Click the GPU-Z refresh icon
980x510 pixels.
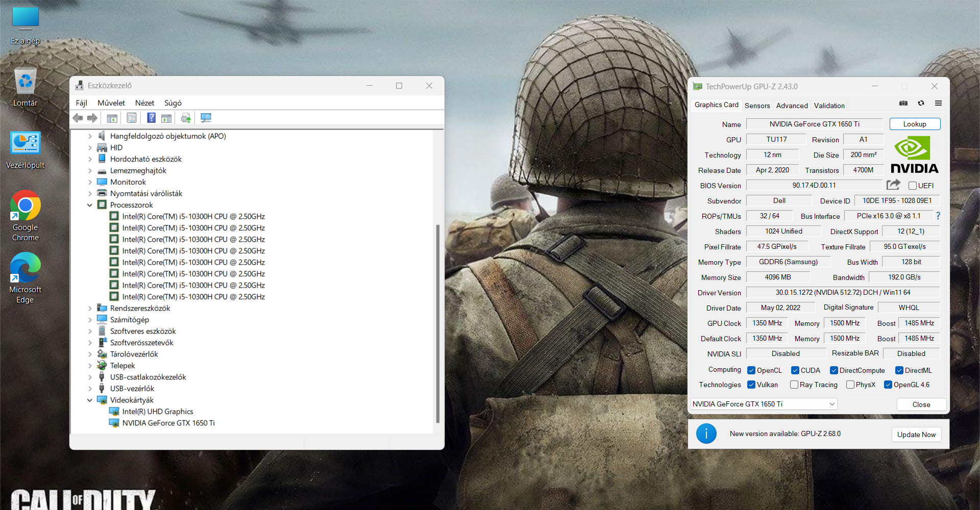pyautogui.click(x=921, y=103)
